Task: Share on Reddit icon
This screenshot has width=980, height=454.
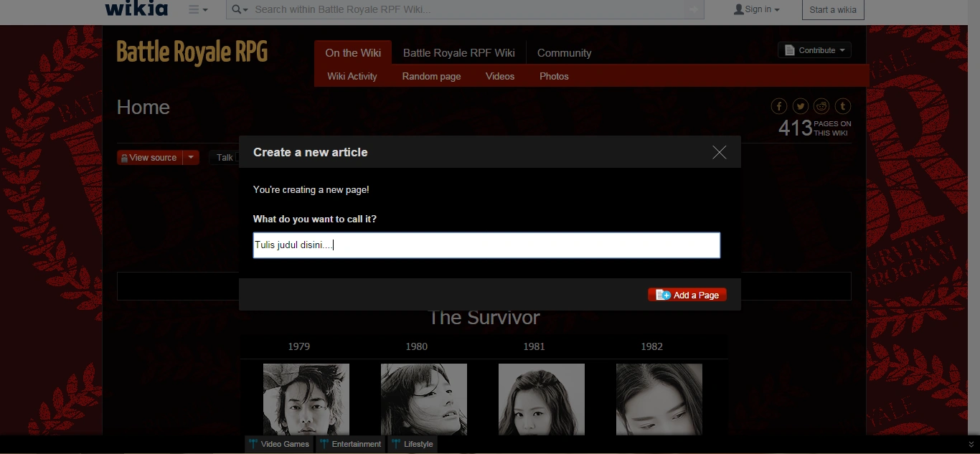Action: (x=821, y=106)
